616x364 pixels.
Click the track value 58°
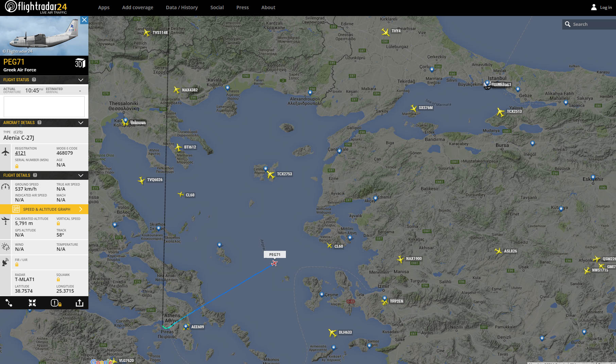coord(60,235)
